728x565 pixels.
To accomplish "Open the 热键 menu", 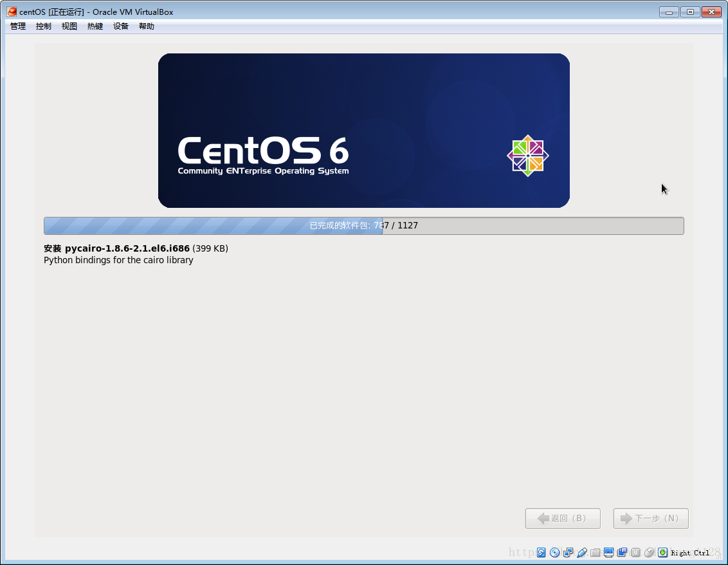I will pyautogui.click(x=95, y=26).
